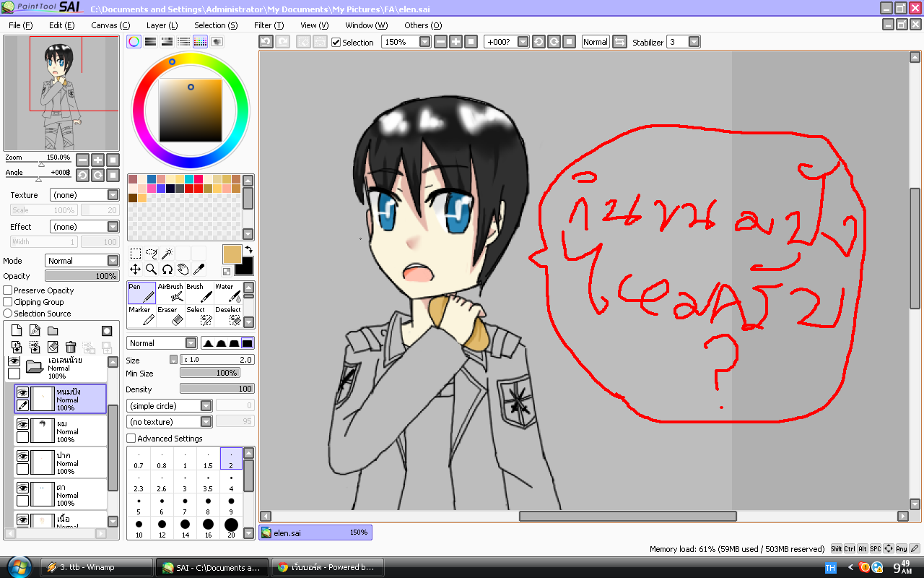Open the Effect dropdown
Image resolution: width=924 pixels, height=578 pixels.
pyautogui.click(x=84, y=227)
